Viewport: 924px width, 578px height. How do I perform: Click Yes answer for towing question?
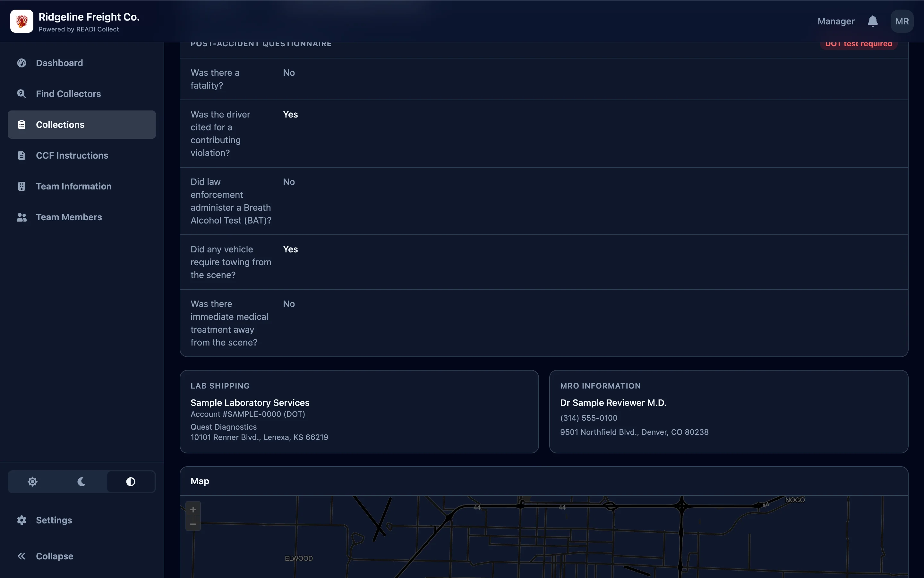(x=290, y=249)
